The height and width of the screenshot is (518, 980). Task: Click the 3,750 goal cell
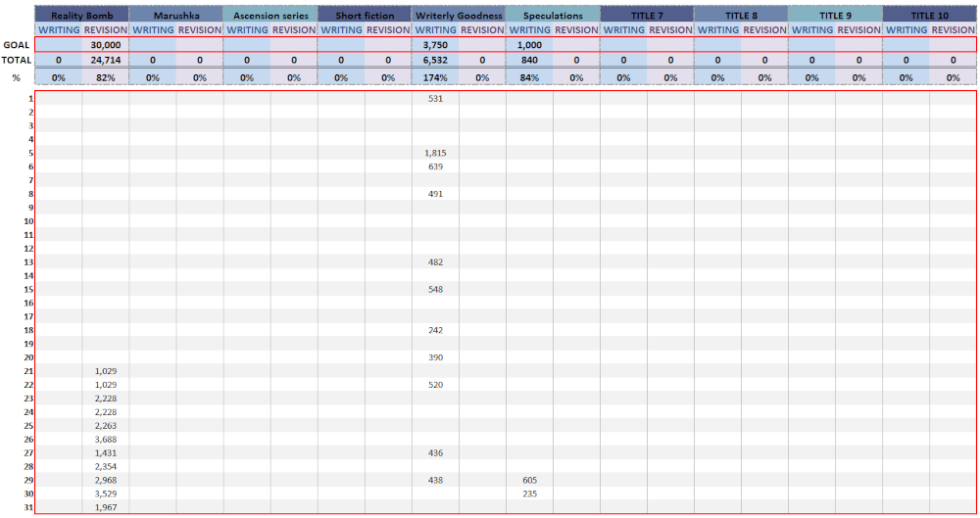[435, 45]
